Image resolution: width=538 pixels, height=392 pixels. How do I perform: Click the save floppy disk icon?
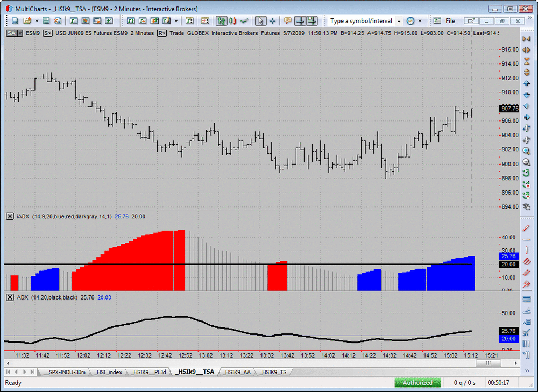click(x=46, y=21)
